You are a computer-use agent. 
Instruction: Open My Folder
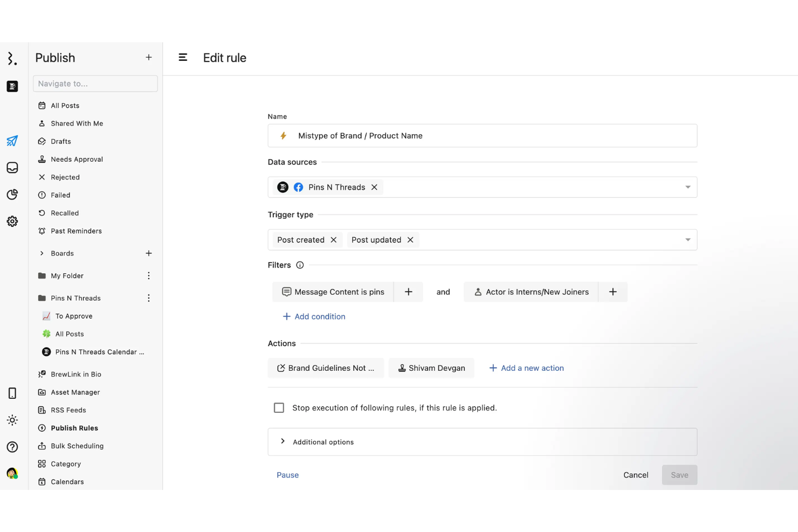(x=67, y=275)
